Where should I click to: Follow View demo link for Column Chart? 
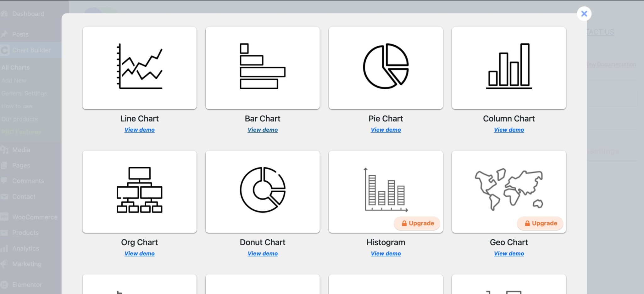click(x=509, y=130)
